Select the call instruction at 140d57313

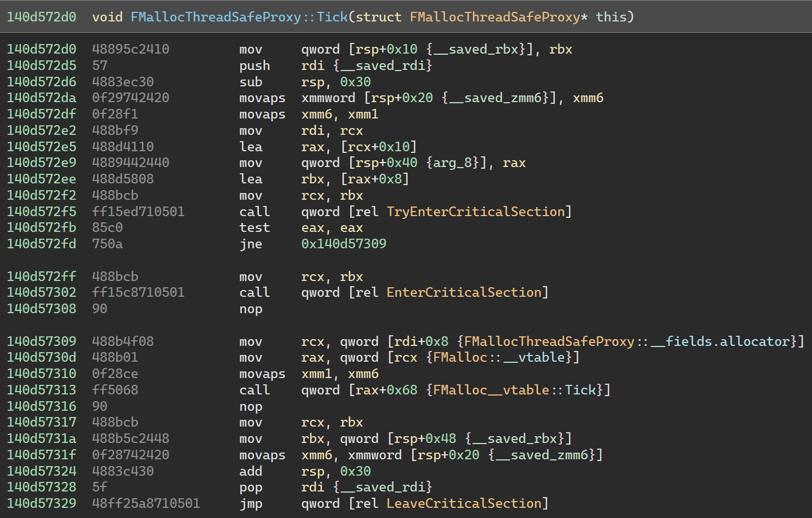click(x=254, y=389)
